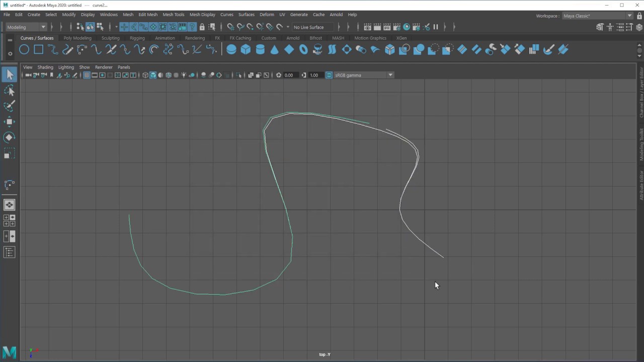Select the NURBS Circle shelf icon

[x=24, y=49]
